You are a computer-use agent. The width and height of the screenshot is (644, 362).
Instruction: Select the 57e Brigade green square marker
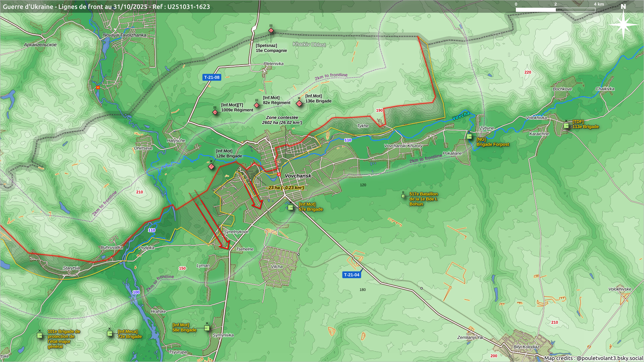(x=290, y=207)
